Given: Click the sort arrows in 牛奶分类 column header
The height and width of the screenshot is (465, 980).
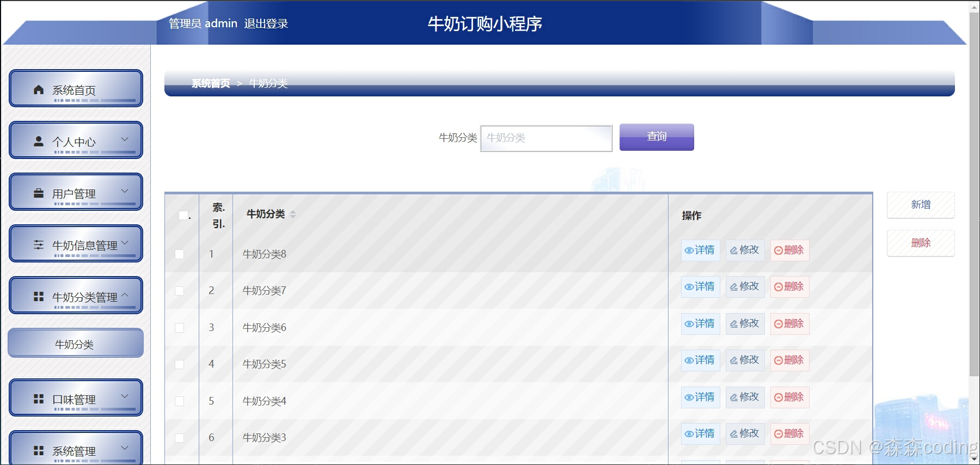Looking at the screenshot, I should [293, 214].
